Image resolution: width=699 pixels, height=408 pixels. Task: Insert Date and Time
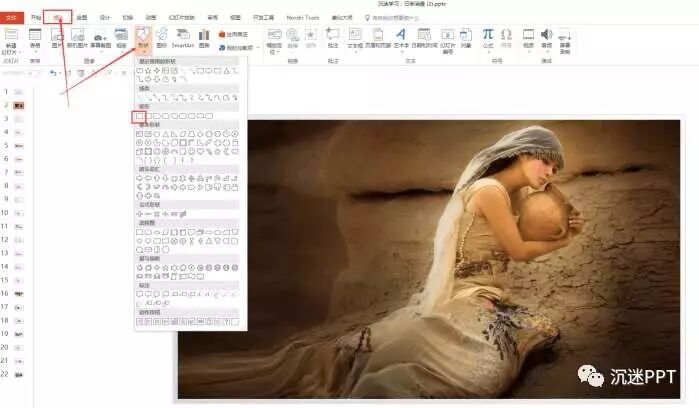click(x=424, y=37)
